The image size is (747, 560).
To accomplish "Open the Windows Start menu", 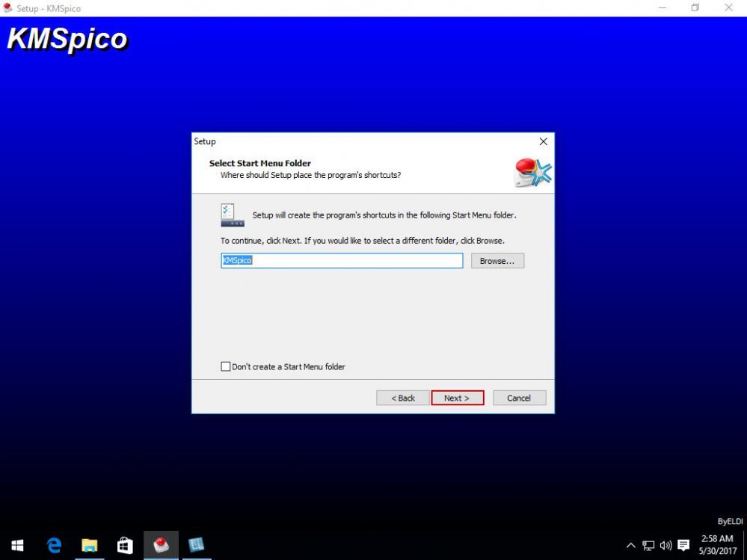I will pyautogui.click(x=18, y=545).
